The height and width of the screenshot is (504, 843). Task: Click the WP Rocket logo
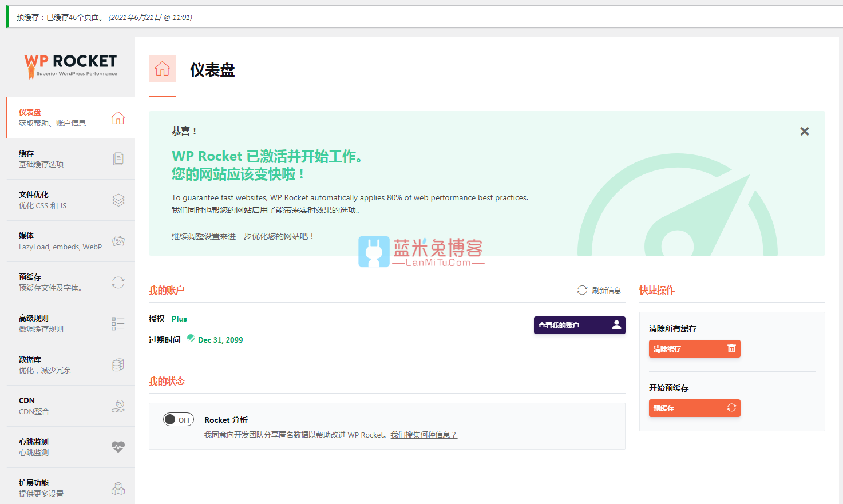[70, 66]
